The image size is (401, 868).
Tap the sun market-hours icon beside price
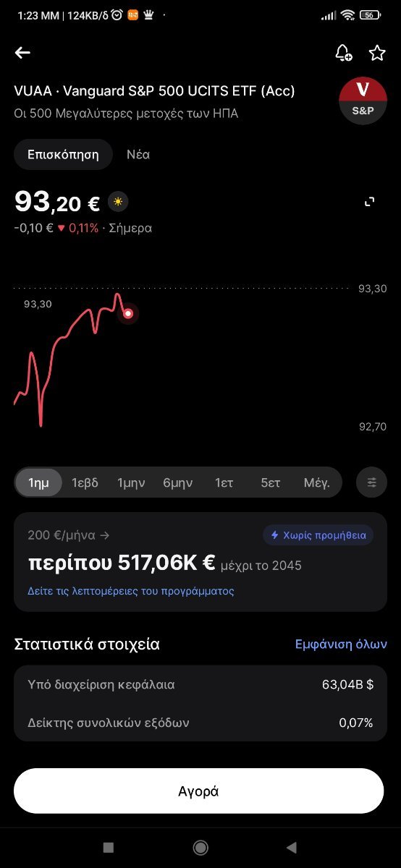pos(117,202)
